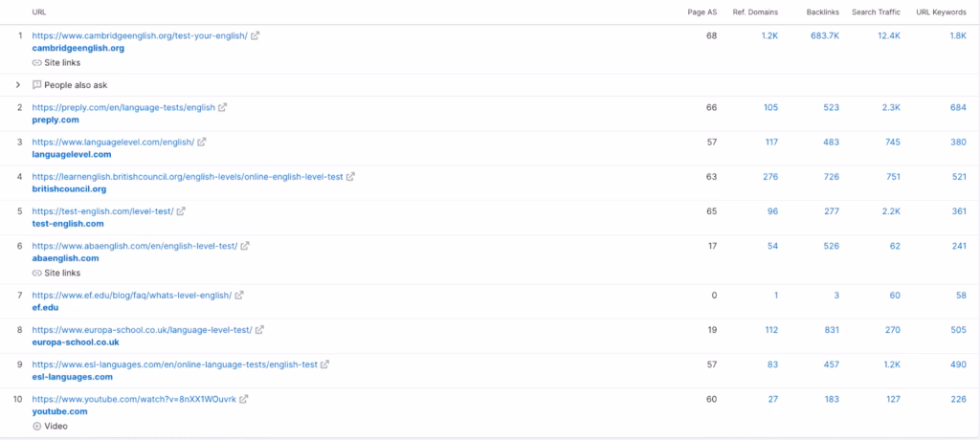
Task: Open external link icon next to test-english.com URL
Action: tap(182, 211)
